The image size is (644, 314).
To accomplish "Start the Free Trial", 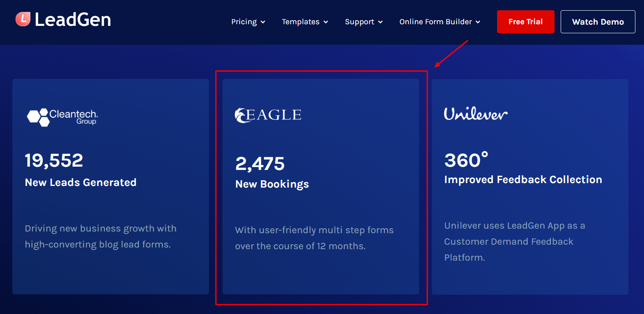I will point(525,22).
